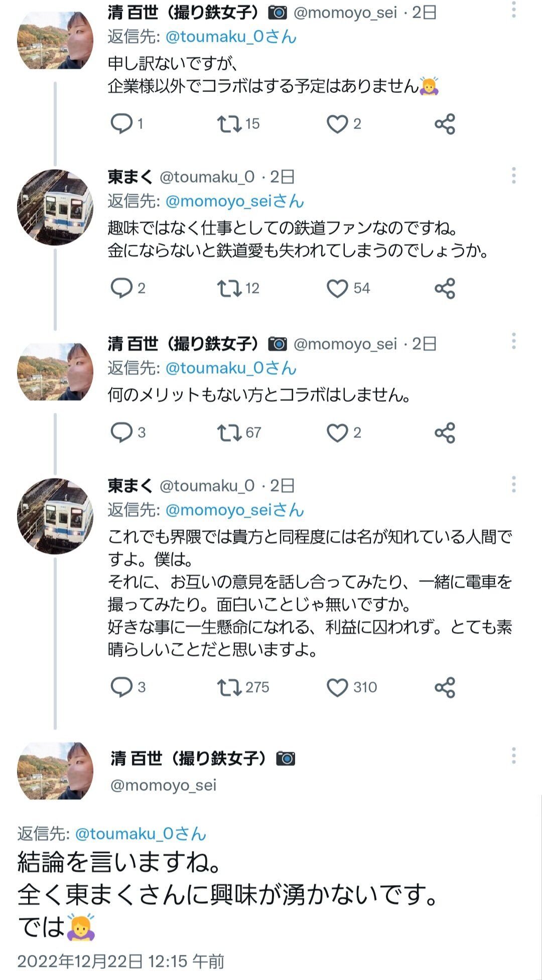Like the tweet with 310 likes
The width and height of the screenshot is (542, 980).
coord(337,687)
